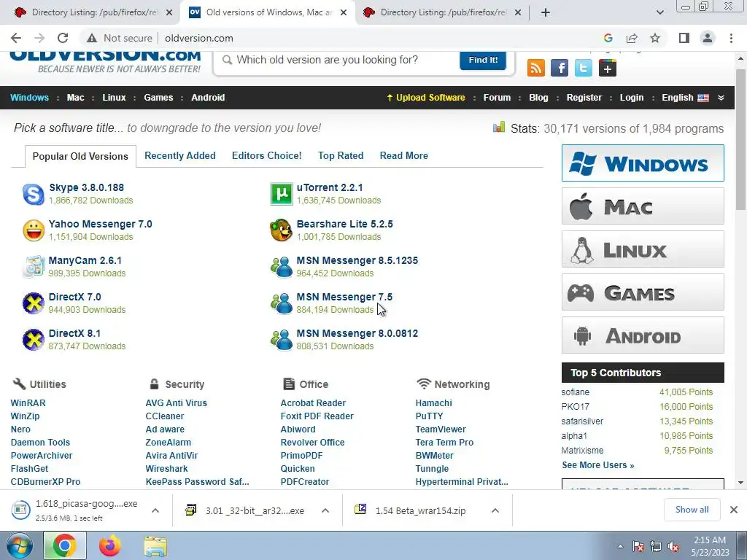Open the tab search dropdown arrow

659,12
